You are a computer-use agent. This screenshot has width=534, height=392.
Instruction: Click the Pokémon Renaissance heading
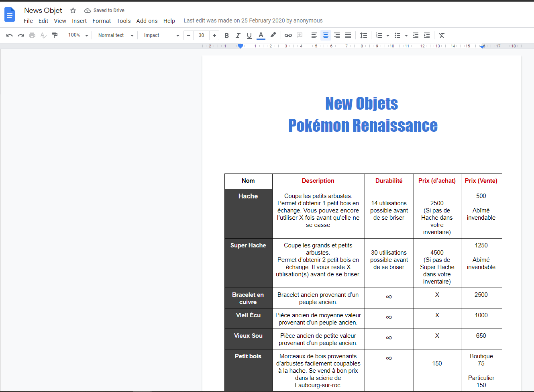pyautogui.click(x=363, y=126)
